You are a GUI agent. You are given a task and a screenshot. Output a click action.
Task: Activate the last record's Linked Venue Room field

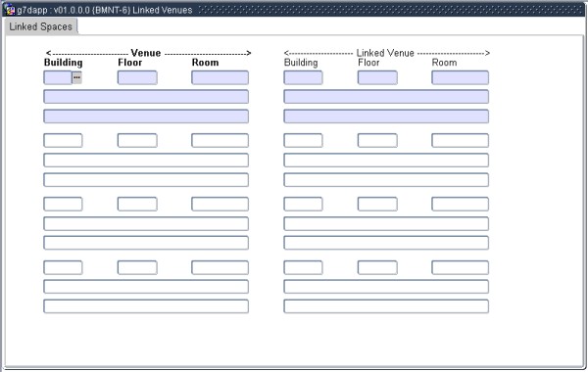[x=461, y=268]
